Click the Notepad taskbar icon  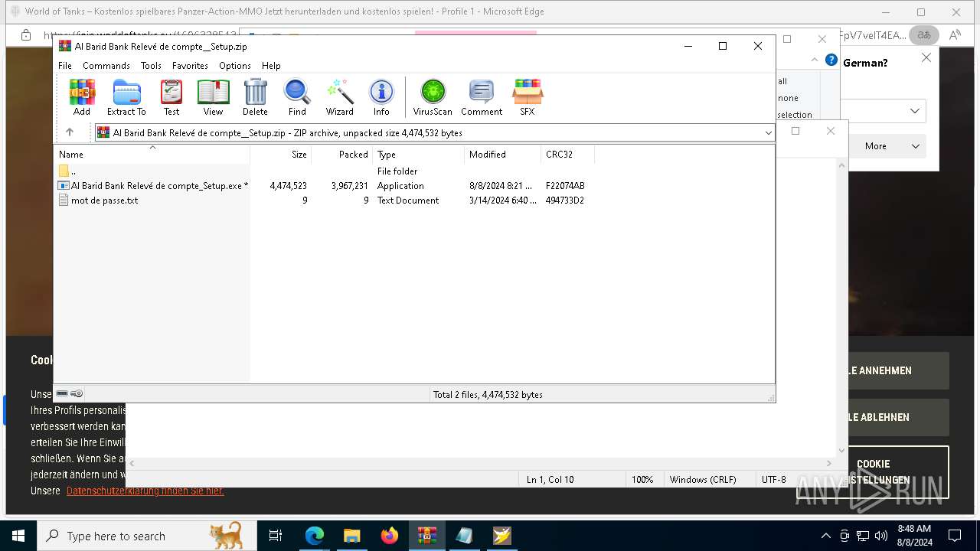(x=465, y=536)
